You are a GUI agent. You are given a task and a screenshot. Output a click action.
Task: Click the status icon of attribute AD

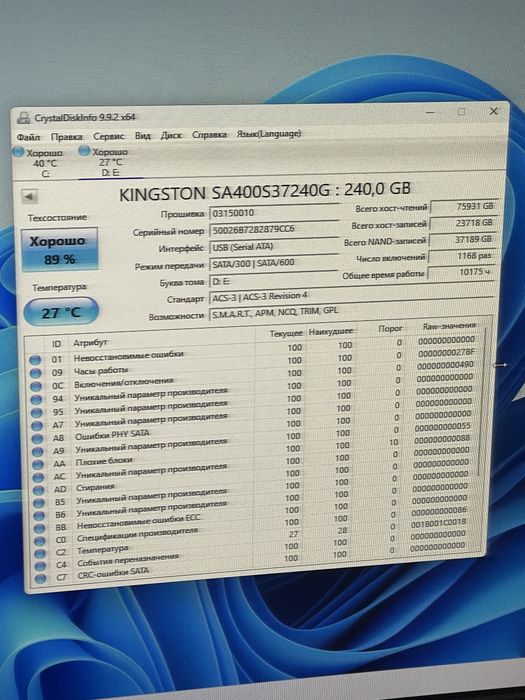38,490
